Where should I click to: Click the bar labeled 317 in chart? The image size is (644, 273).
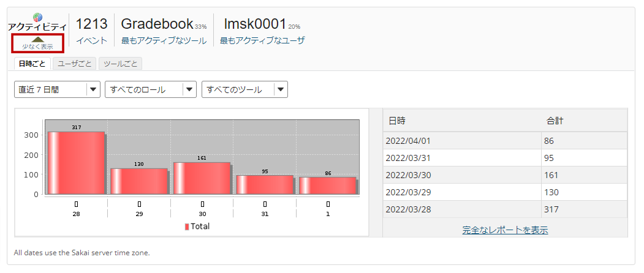(x=76, y=163)
